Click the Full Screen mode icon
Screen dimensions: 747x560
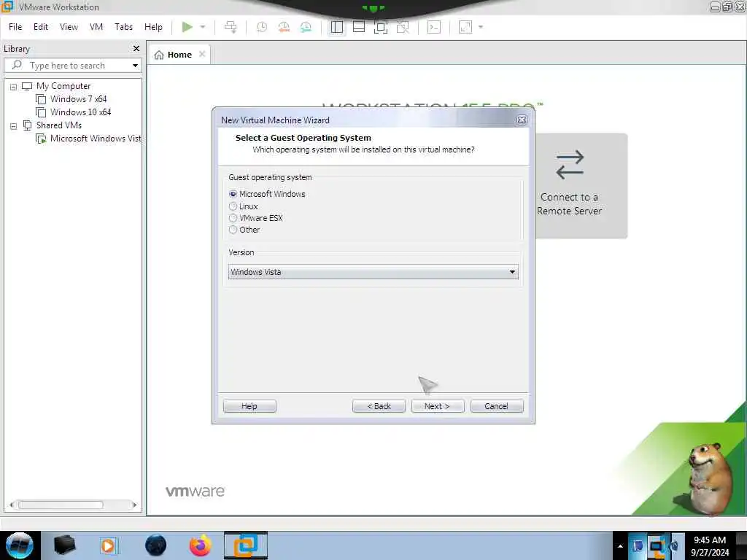[x=381, y=27]
